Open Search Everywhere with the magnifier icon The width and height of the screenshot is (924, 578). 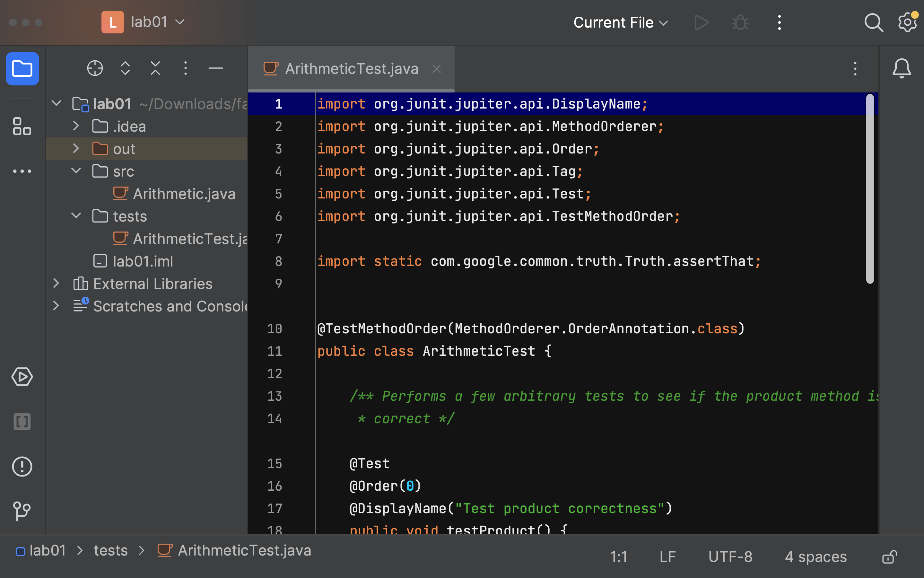[873, 22]
